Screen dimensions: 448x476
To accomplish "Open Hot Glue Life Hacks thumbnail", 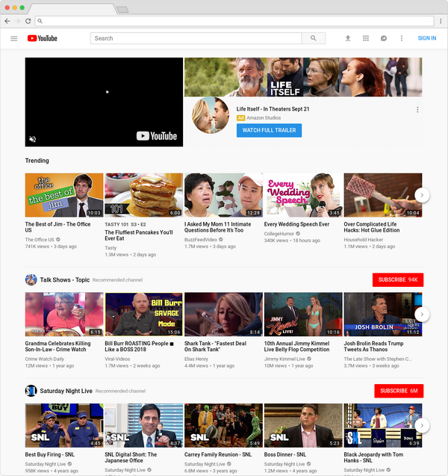I will [x=383, y=195].
